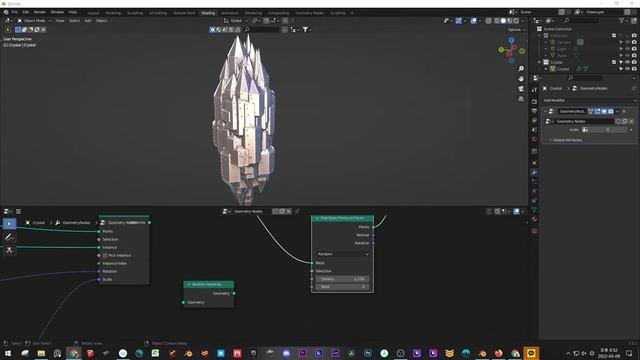640x360 pixels.
Task: Toggle camera view gizmo icon
Action: (521, 89)
